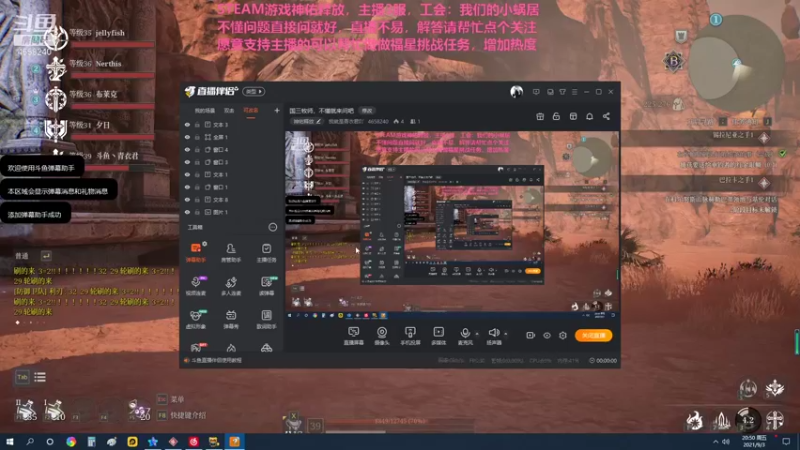800x450 pixels.
Task: Open the 视频连麦 video co-stream tool
Action: [196, 285]
